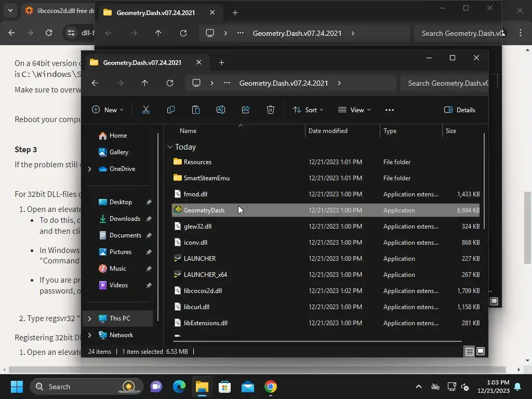The image size is (532, 399).
Task: Select the SmartSteamEmu folder
Action: (326, 178)
